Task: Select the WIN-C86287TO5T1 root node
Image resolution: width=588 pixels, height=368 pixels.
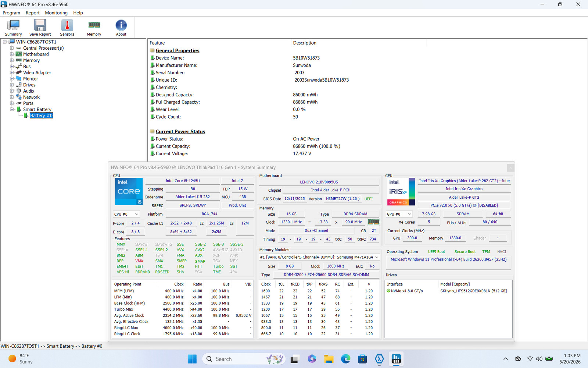Action: 36,42
